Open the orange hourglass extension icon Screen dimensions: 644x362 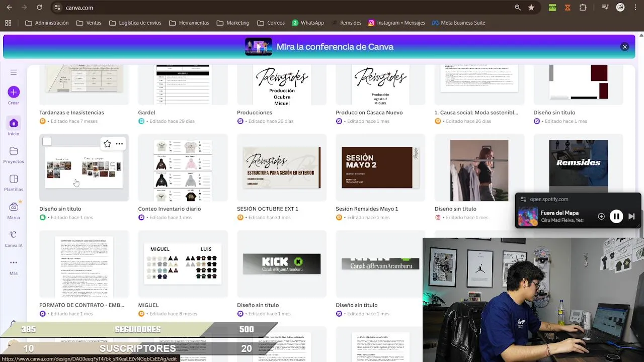tap(568, 8)
